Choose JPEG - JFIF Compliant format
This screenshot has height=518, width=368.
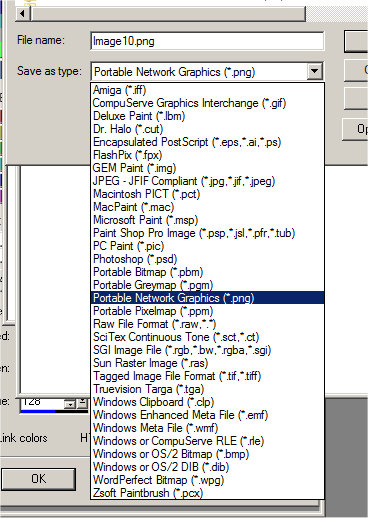pos(207,181)
